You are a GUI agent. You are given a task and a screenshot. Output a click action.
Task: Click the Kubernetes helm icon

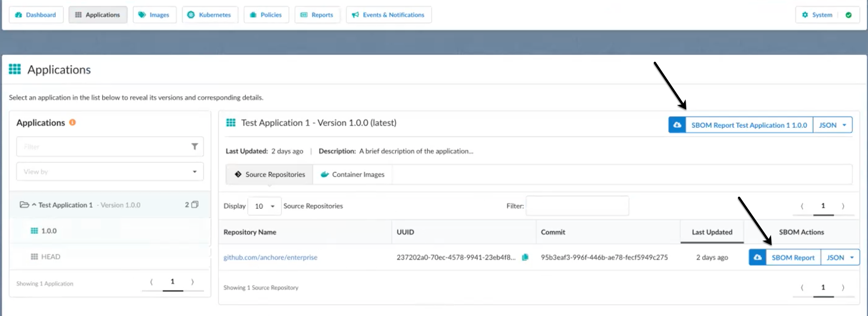coord(191,15)
